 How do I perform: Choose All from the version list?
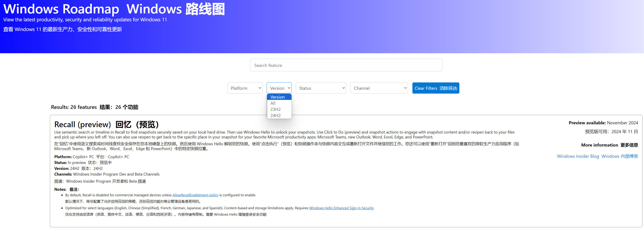click(273, 103)
